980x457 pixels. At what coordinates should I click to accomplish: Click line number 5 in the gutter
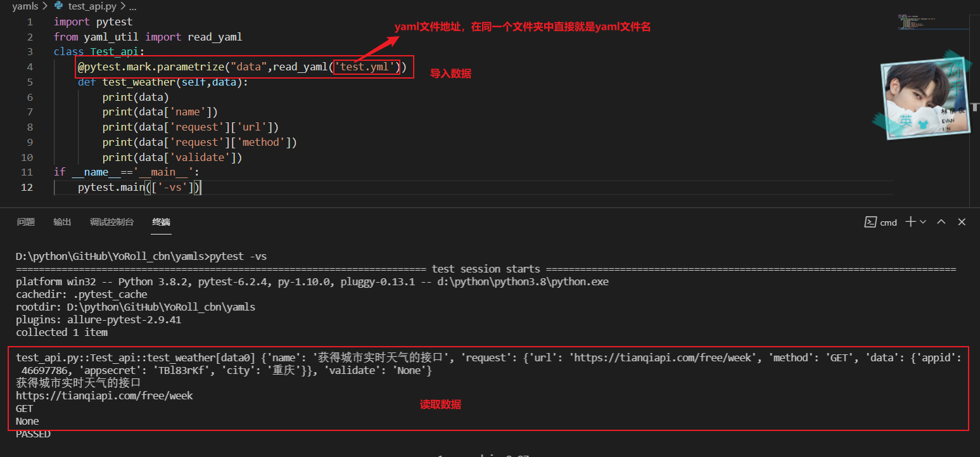30,82
